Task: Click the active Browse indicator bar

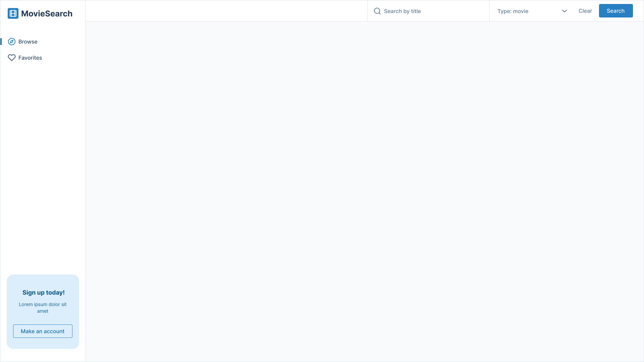Action: coord(1,41)
